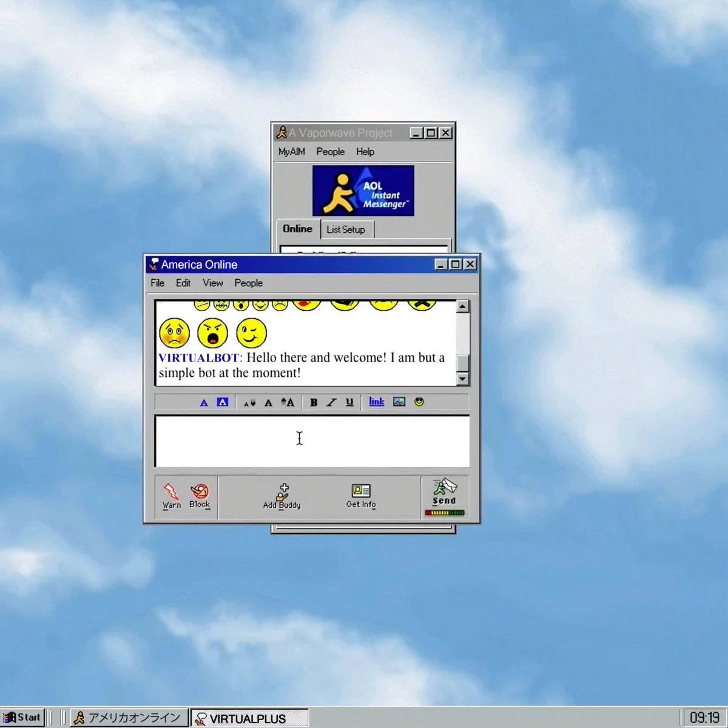Toggle italic formatting

pos(331,402)
